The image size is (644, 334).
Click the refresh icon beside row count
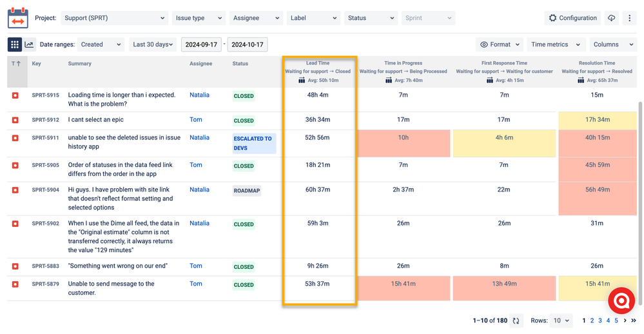(x=516, y=320)
